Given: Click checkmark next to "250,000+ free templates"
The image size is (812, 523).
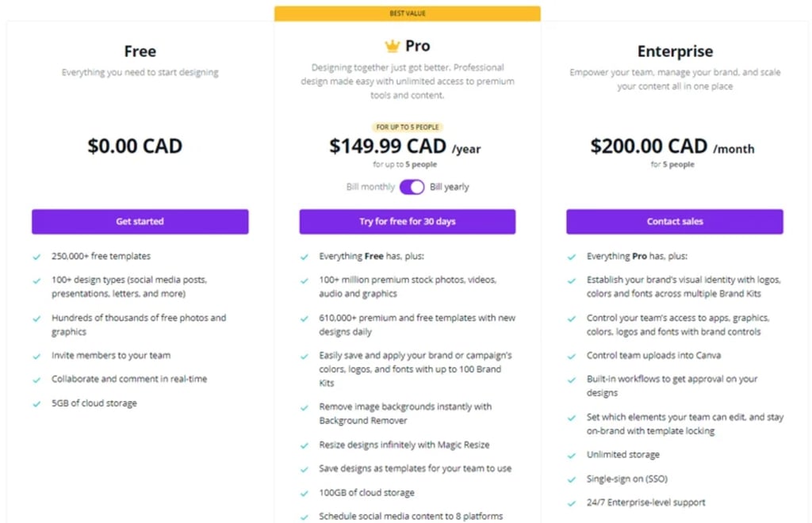Looking at the screenshot, I should [x=36, y=256].
